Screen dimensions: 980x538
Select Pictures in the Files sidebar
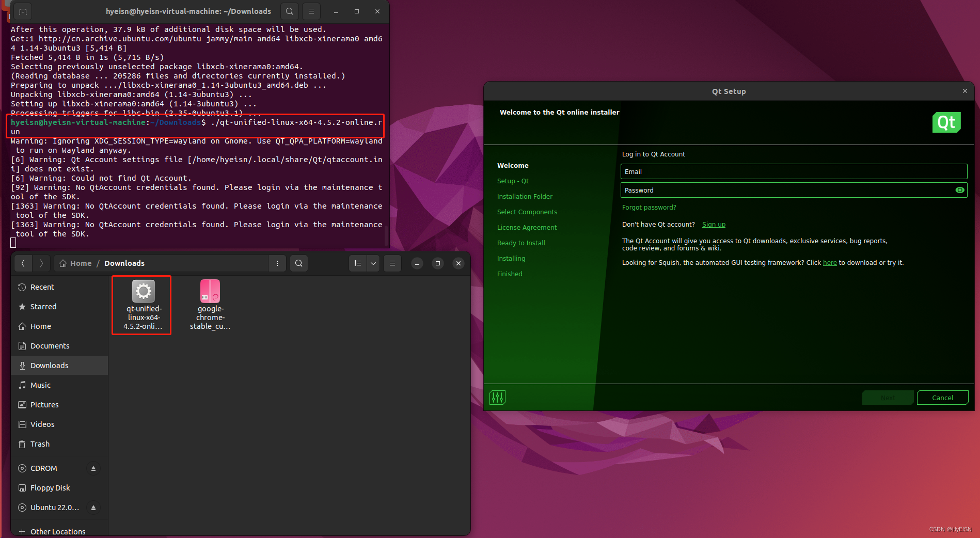coord(44,404)
